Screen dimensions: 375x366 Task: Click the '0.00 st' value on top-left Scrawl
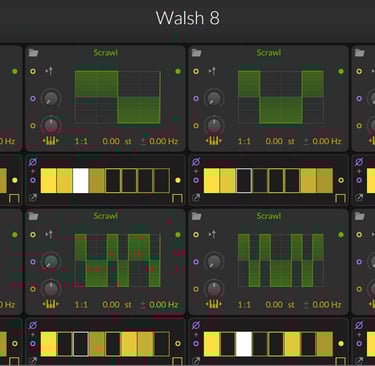click(117, 141)
